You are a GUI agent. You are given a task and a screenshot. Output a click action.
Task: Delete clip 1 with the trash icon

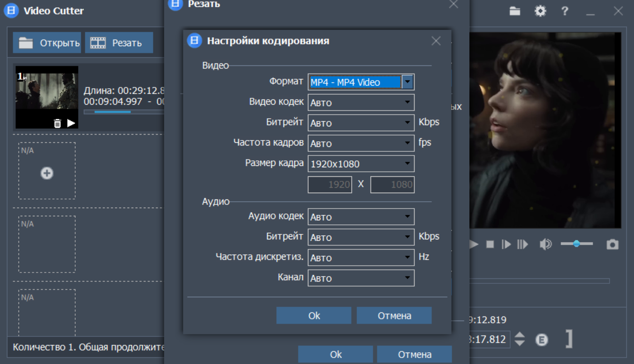57,123
